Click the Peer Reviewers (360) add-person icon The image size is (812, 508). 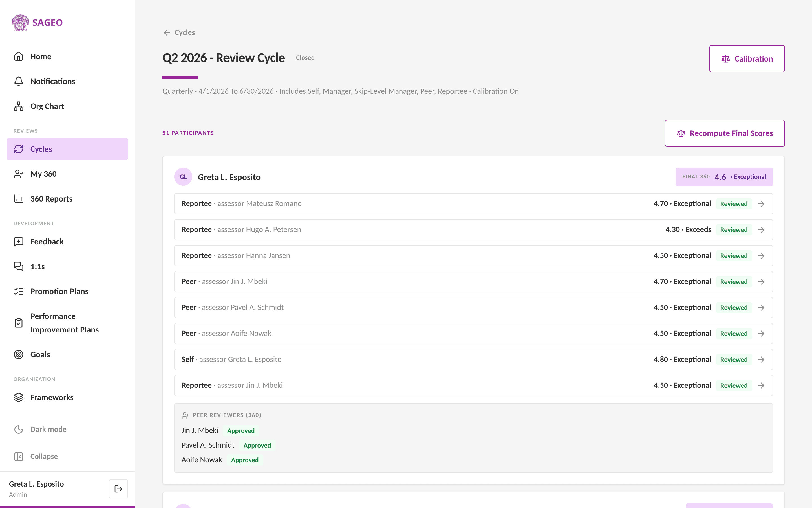[x=185, y=415]
